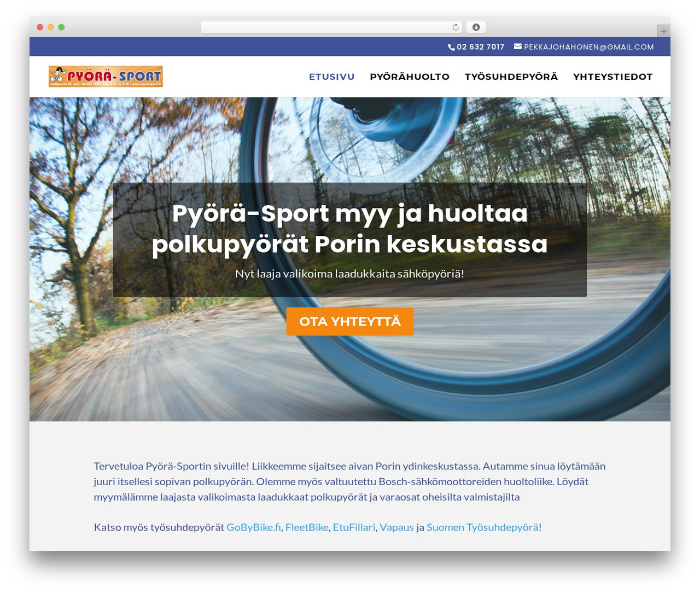
Task: Click the hero heading about Porin keskustassa
Action: click(350, 229)
